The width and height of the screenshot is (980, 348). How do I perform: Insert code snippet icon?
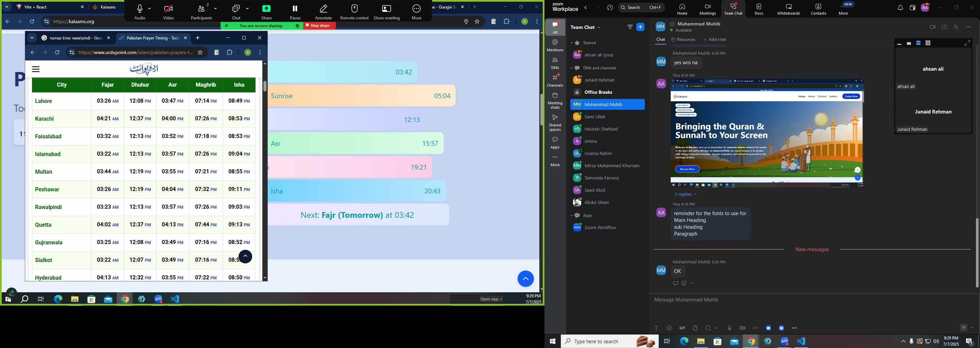click(755, 328)
